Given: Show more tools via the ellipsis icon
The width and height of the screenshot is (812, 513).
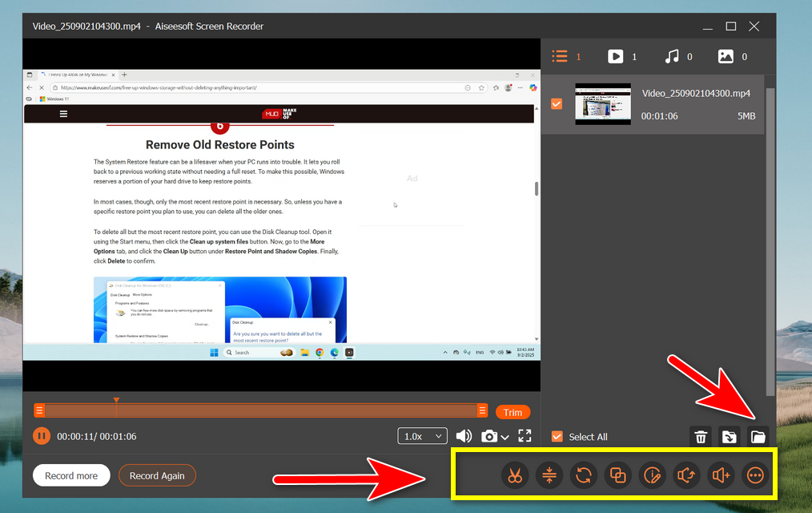Looking at the screenshot, I should (x=754, y=475).
